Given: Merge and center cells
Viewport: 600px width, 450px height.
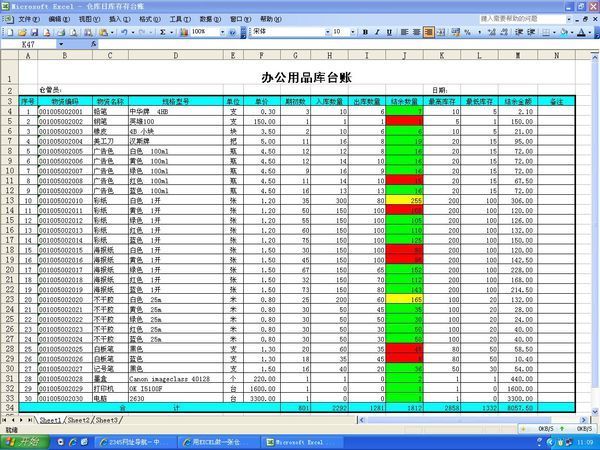Looking at the screenshot, I should 441,32.
